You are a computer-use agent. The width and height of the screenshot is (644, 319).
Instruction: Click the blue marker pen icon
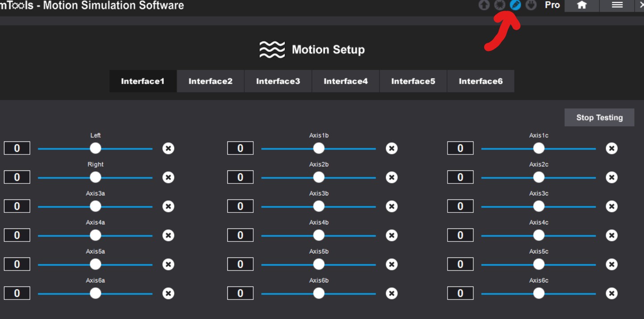coord(515,5)
